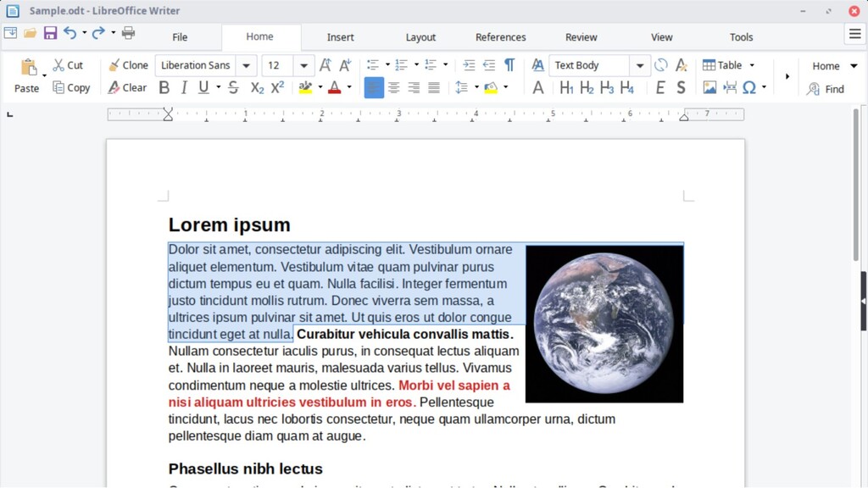Insert unordered bullet list
The height and width of the screenshot is (488, 868).
click(373, 65)
